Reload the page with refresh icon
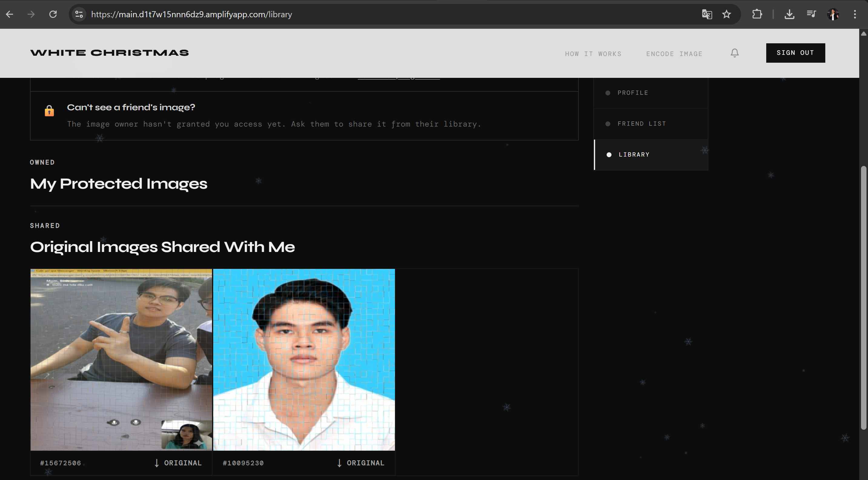 (53, 14)
